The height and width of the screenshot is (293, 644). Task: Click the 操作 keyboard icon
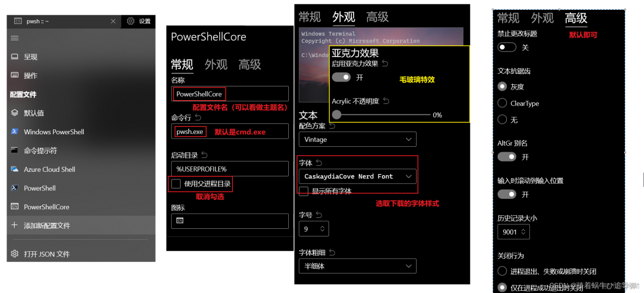(15, 76)
